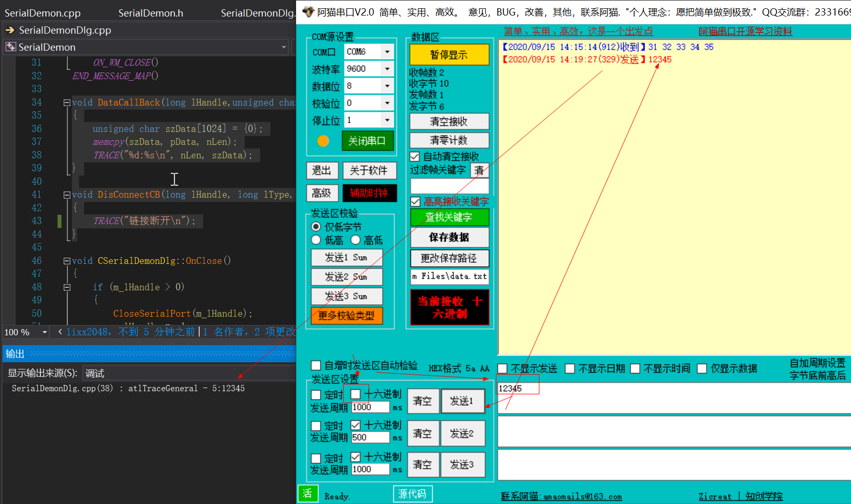Image resolution: width=851 pixels, height=504 pixels.
Task: Click the SerialDemon project icon in the editor navigation bar
Action: [x=10, y=47]
